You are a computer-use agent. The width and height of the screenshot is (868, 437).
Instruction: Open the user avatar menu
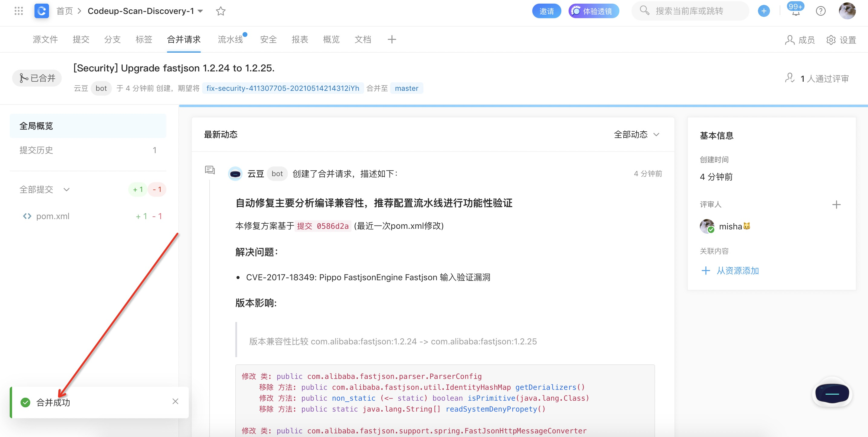(x=847, y=11)
